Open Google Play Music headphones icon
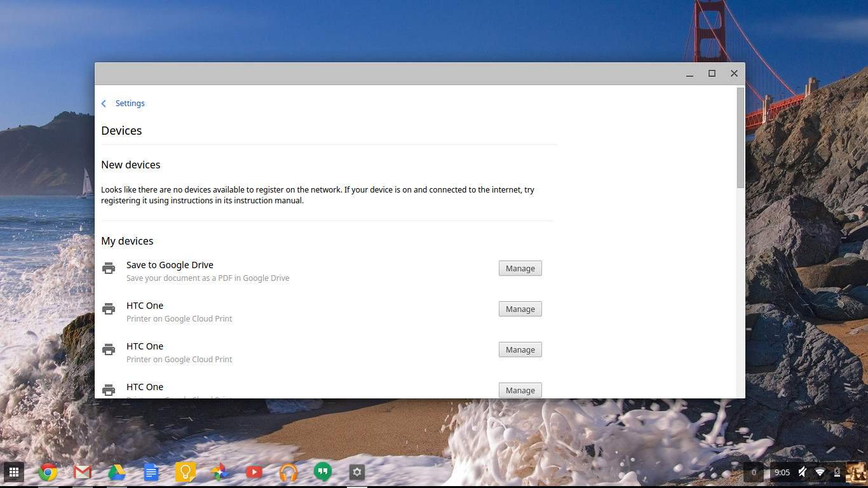 288,472
